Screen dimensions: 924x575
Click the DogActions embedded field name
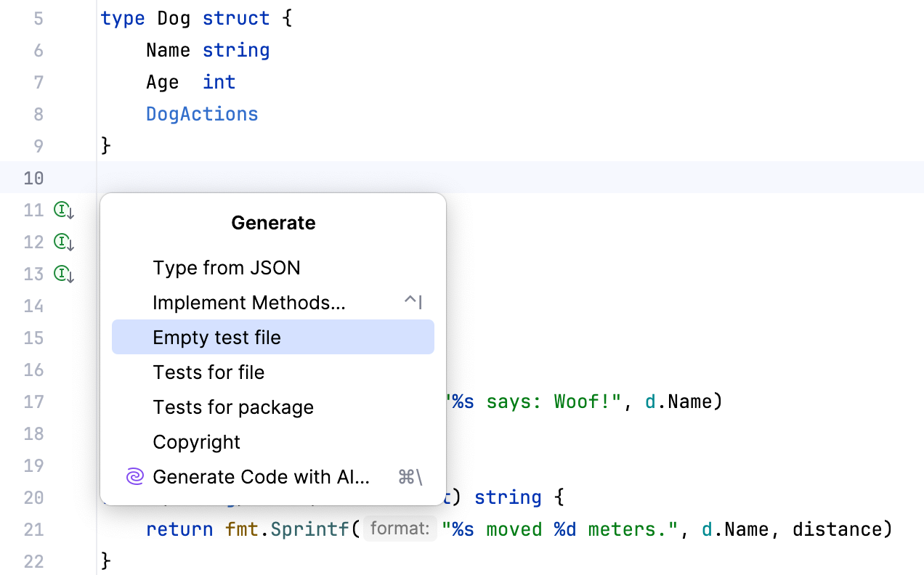click(202, 113)
